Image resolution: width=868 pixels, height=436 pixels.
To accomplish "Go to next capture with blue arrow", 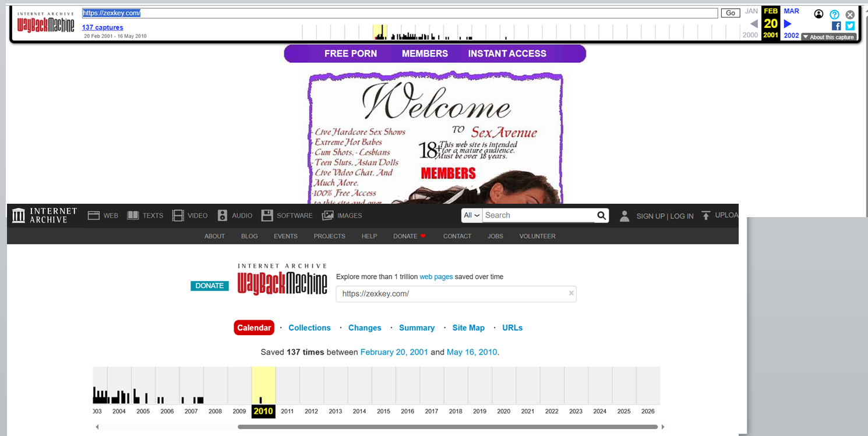I will (788, 24).
